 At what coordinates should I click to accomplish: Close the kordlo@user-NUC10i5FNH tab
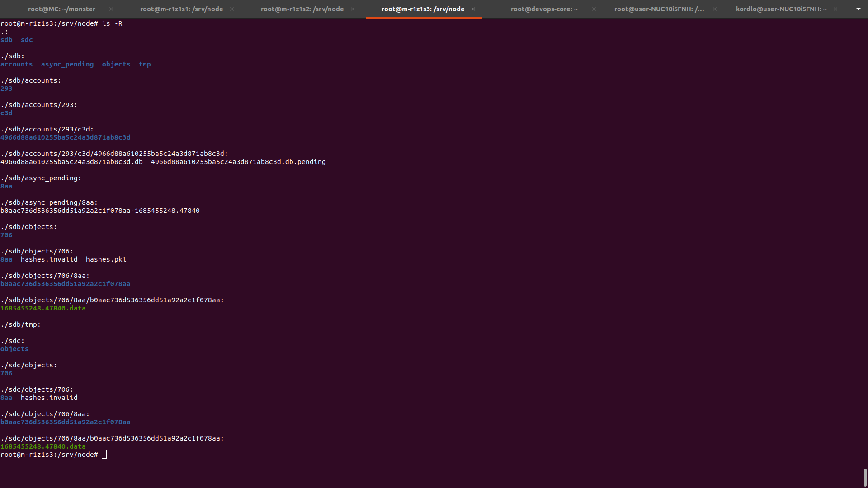point(835,9)
